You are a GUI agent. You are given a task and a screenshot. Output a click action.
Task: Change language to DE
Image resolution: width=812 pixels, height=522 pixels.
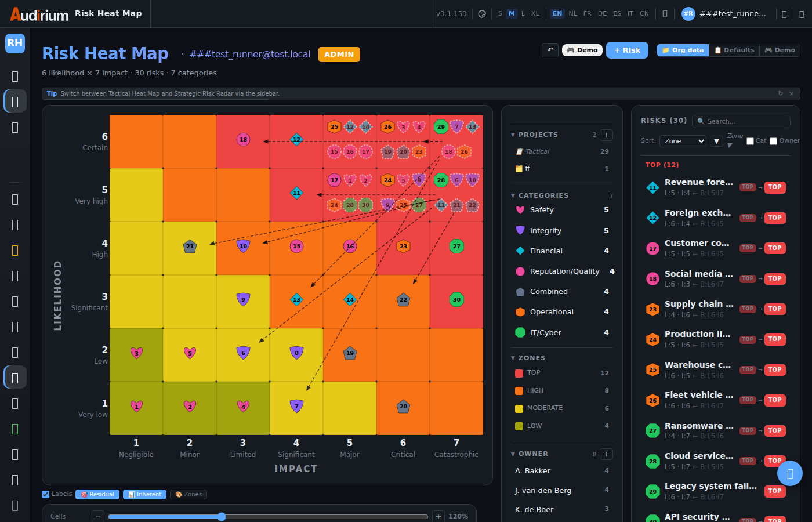[x=603, y=13]
